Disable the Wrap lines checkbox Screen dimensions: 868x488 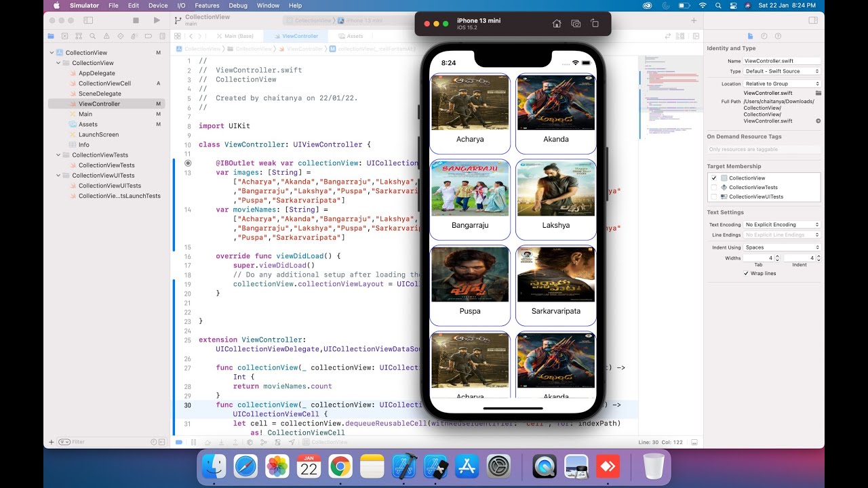pos(746,273)
